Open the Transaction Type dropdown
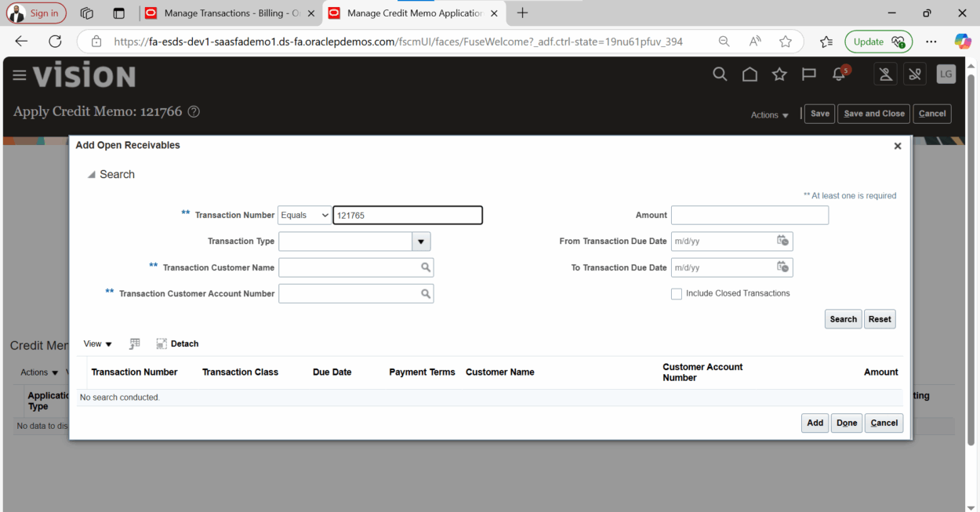 tap(421, 241)
